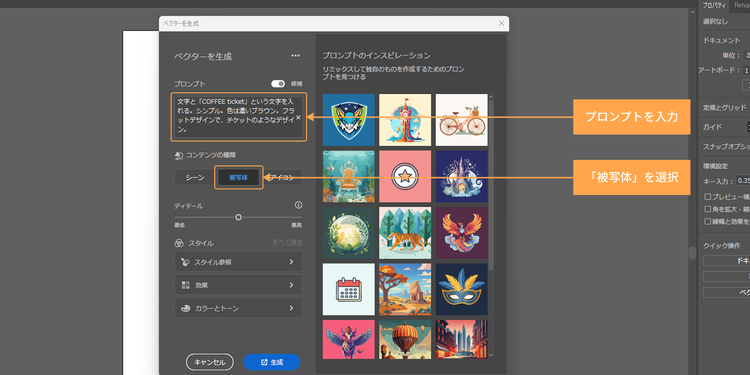Image resolution: width=750 pixels, height=375 pixels.
Task: Expand the カラーとトーン row
Action: (238, 308)
